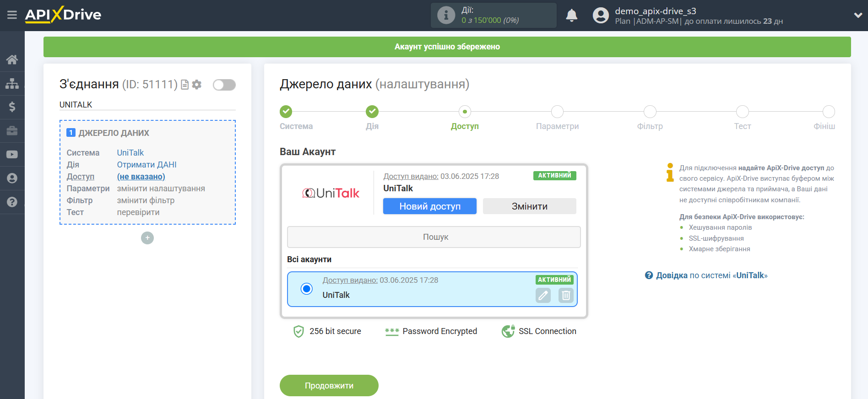
Task: Click the UniTalk logo image
Action: click(331, 193)
